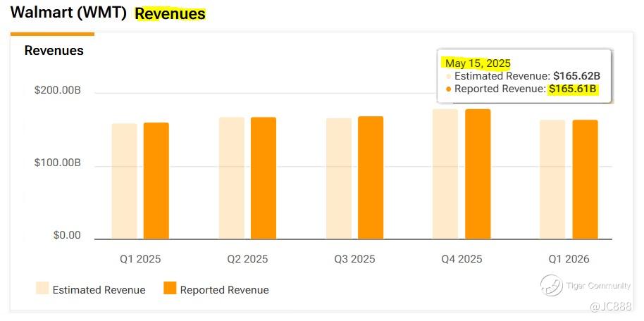Select Q1 2025 estimated revenue bar
The height and width of the screenshot is (321, 644).
[x=124, y=181]
